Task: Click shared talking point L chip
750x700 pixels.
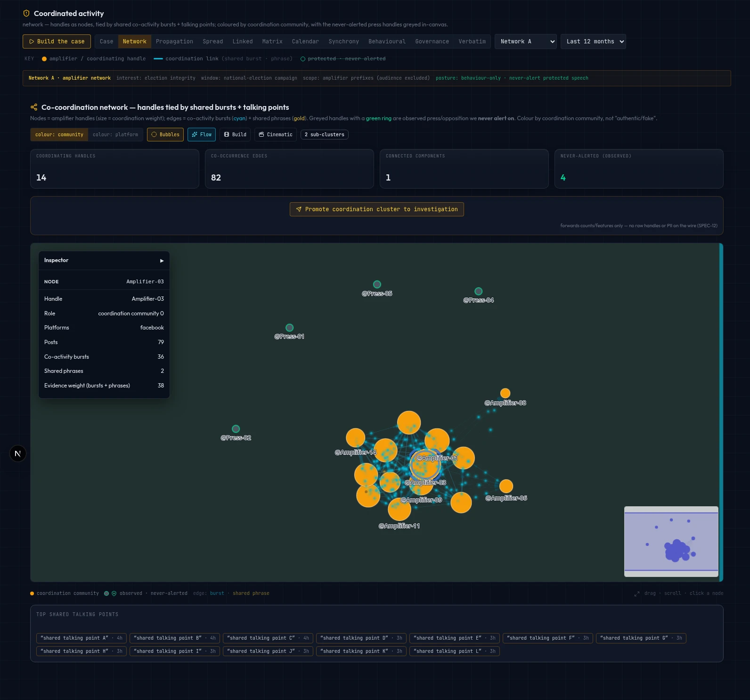Action: [455, 651]
